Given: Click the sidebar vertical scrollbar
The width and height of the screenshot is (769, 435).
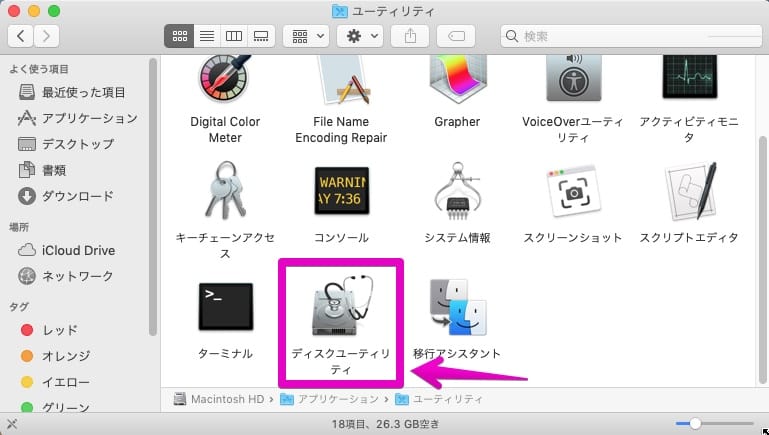Looking at the screenshot, I should (153, 196).
